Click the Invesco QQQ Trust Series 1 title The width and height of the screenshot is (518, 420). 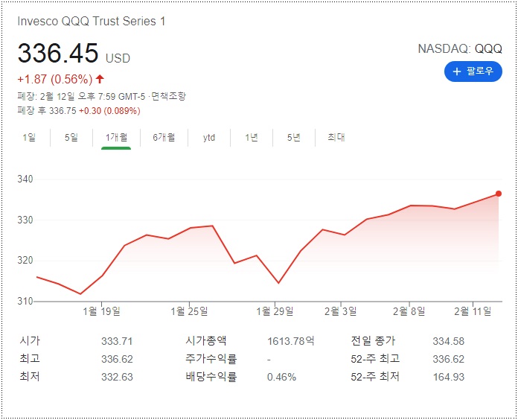(92, 21)
